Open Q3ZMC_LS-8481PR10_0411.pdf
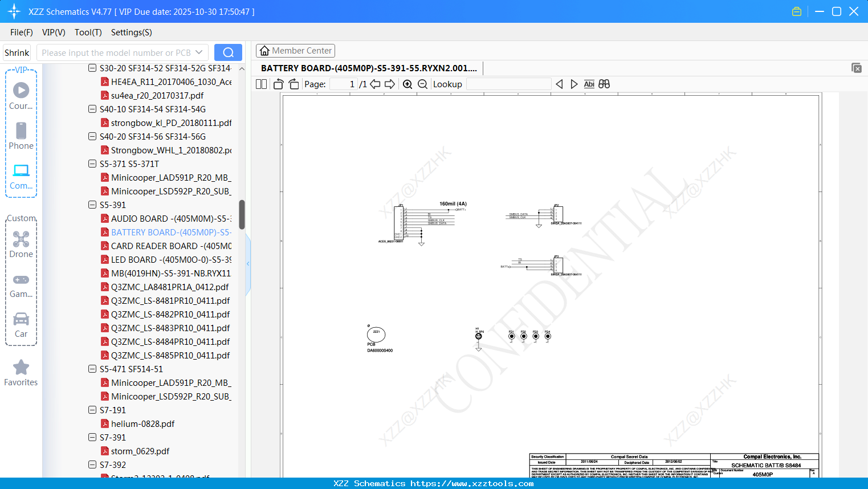The height and width of the screenshot is (489, 868). pos(170,300)
